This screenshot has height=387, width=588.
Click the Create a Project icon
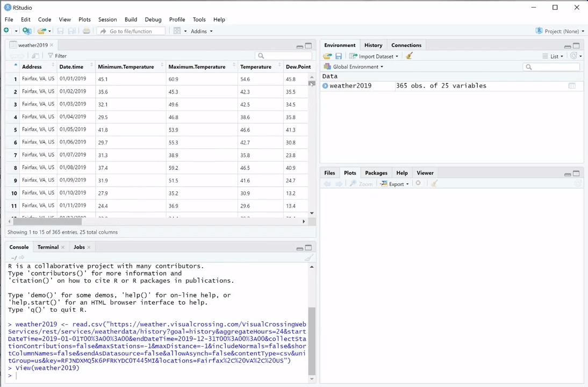pos(26,31)
